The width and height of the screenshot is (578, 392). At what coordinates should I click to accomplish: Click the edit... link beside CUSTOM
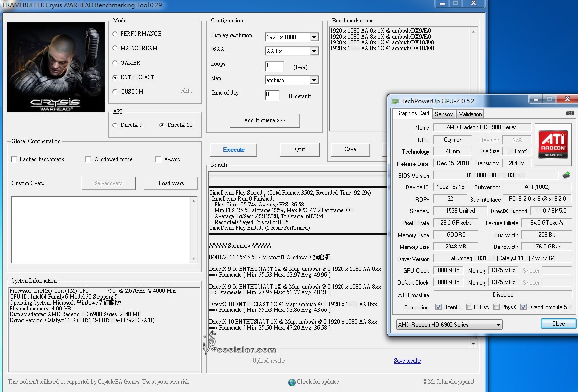(x=187, y=91)
